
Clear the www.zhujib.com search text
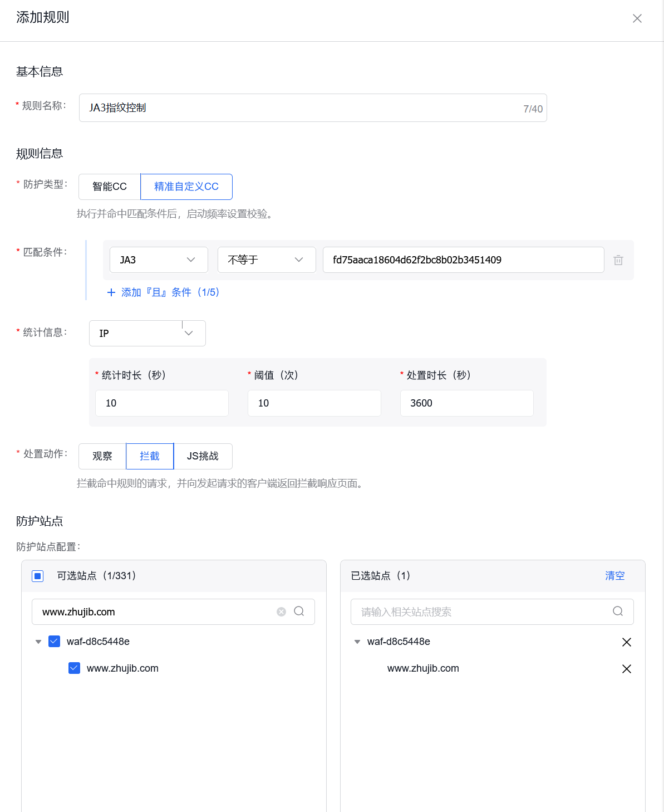pos(281,612)
